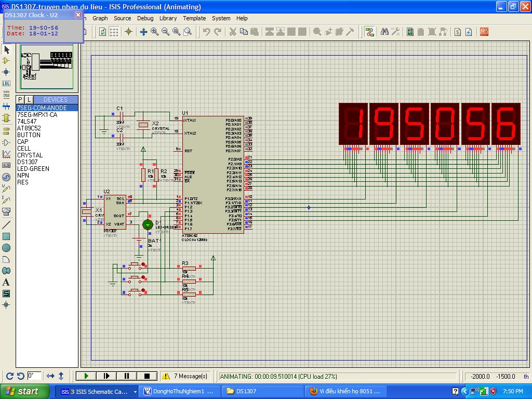Open the Template menu
The height and width of the screenshot is (399, 532).
pos(194,18)
